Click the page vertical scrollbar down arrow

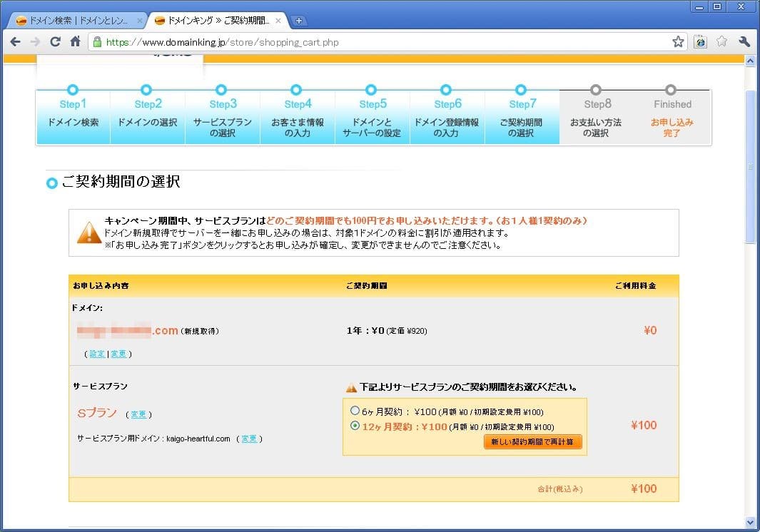[750, 521]
